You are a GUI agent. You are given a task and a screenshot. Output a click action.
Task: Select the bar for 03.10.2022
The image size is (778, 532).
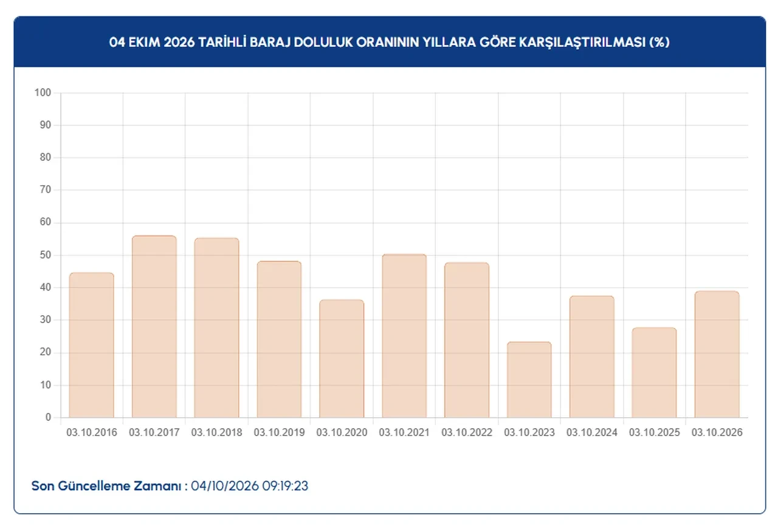click(x=467, y=340)
